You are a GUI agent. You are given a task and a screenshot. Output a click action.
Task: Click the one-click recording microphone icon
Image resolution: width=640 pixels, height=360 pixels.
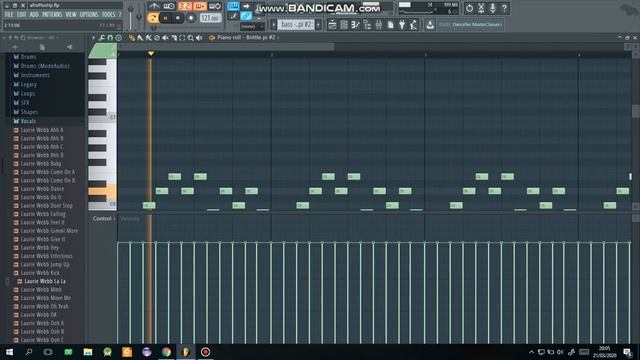click(x=493, y=8)
